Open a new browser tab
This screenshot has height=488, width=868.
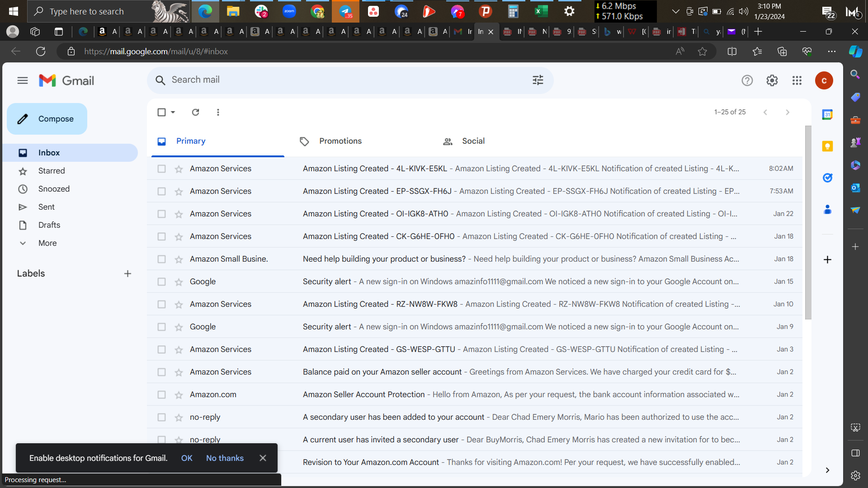758,32
